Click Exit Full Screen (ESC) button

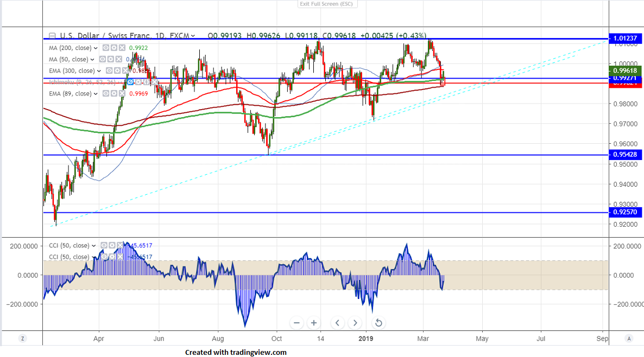[x=327, y=4]
